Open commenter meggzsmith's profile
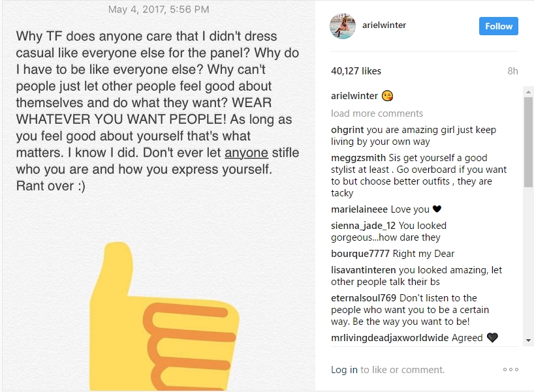 pos(358,158)
